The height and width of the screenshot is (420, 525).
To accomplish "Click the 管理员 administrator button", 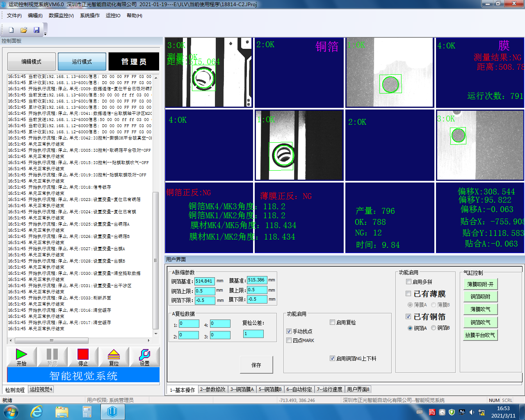I will [x=134, y=62].
